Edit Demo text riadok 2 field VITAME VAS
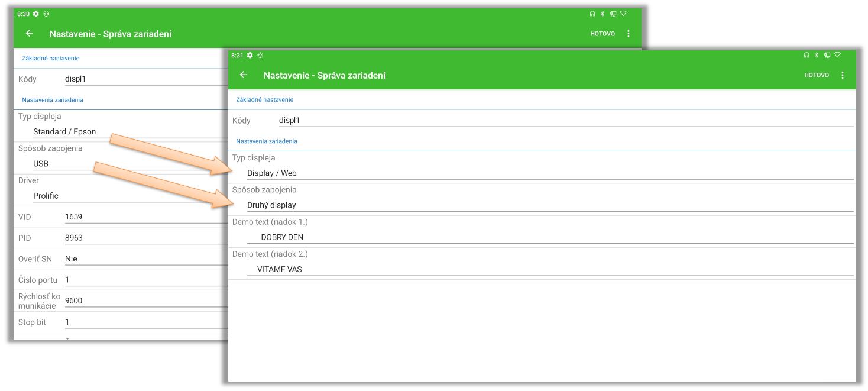This screenshot has width=868, height=391. coord(549,269)
